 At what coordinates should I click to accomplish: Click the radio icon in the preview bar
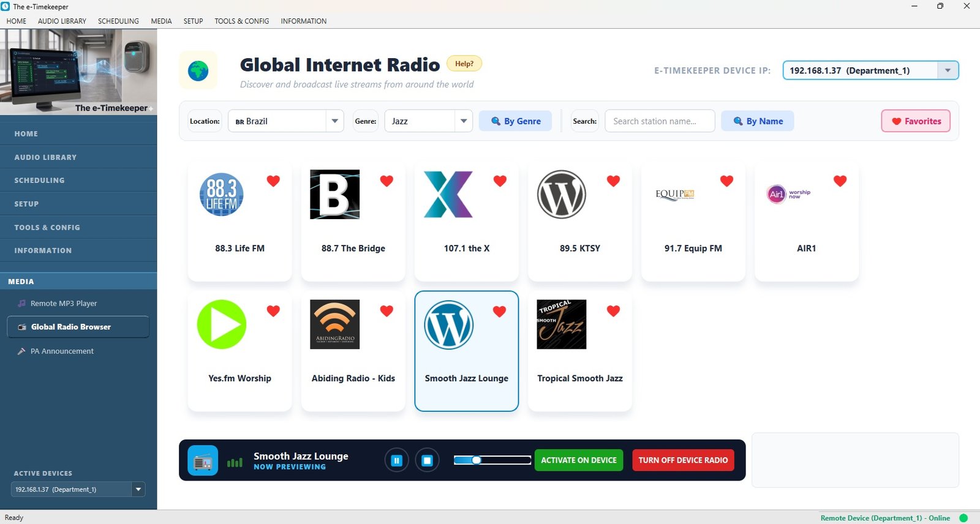click(203, 460)
